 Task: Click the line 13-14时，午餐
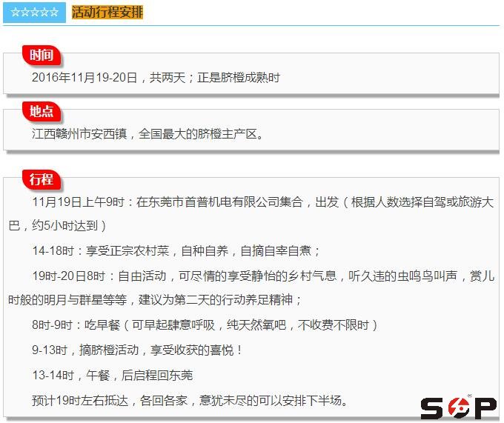coord(112,375)
